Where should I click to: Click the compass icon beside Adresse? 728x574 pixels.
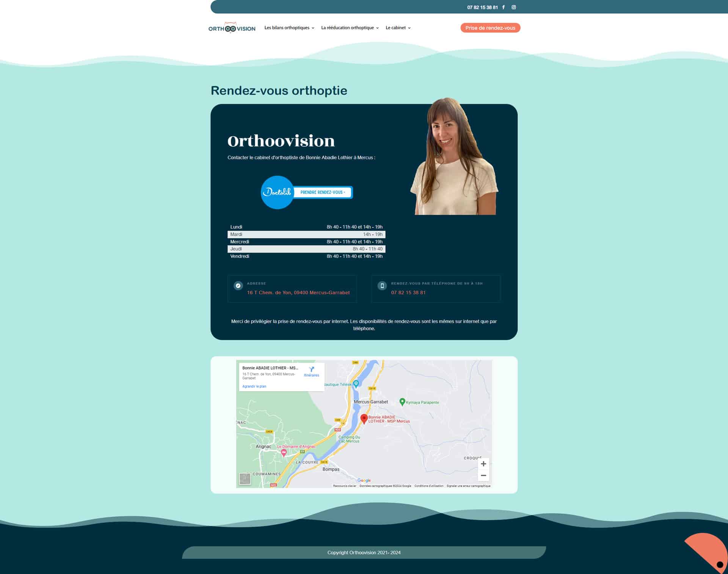click(x=238, y=286)
